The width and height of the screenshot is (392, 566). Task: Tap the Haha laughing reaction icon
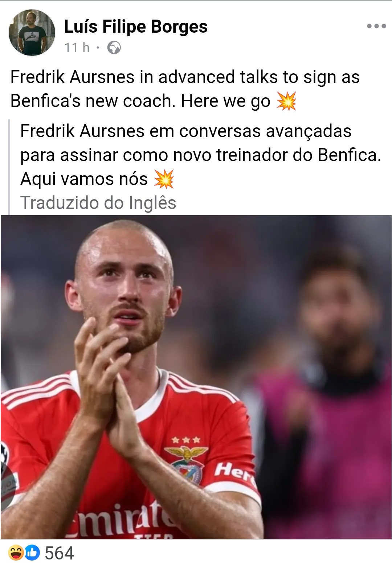(16, 553)
